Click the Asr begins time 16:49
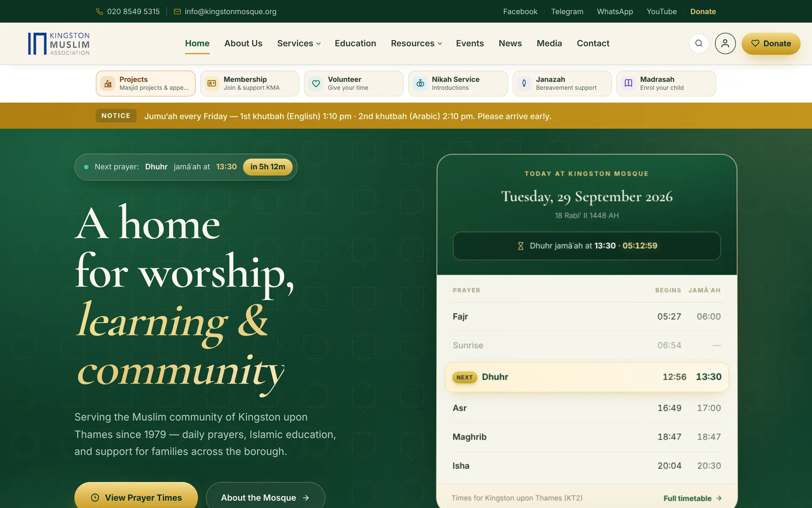Screen dimensions: 812x508 pyautogui.click(x=669, y=408)
